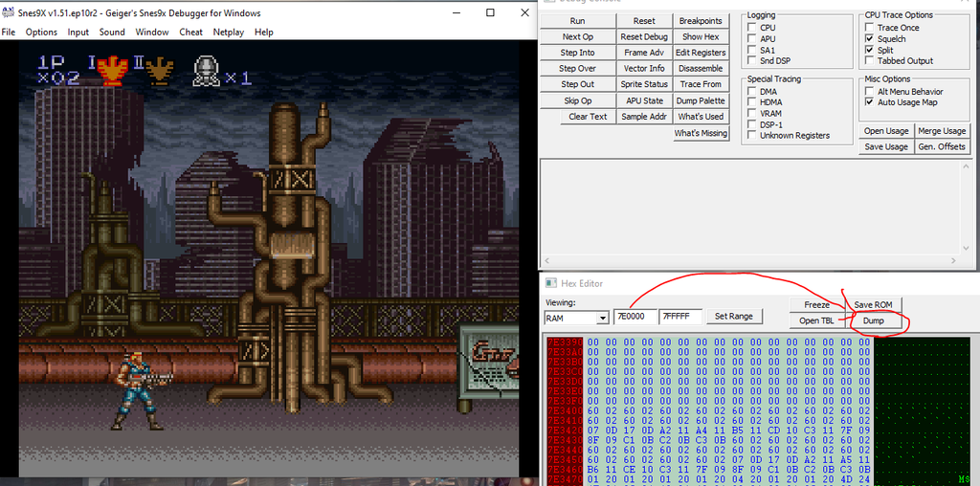Uncheck the Squelch trace option
The width and height of the screenshot is (980, 486).
(x=869, y=38)
